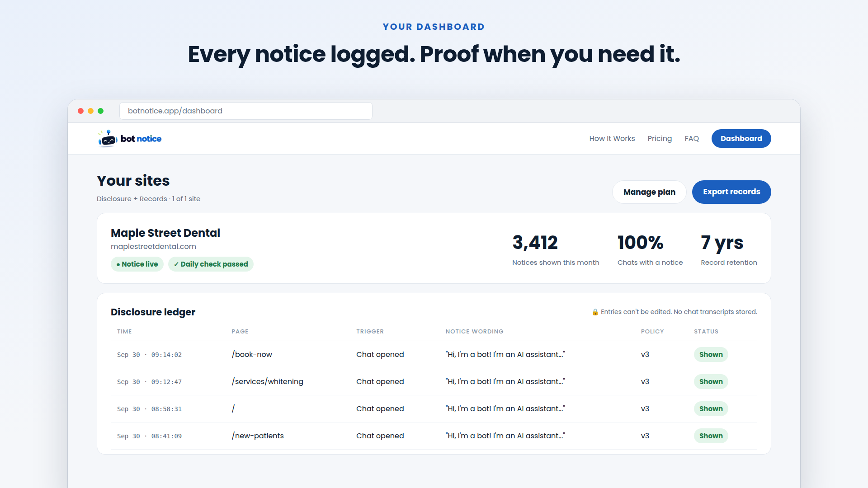Click the green window maximize dot

pos(100,111)
